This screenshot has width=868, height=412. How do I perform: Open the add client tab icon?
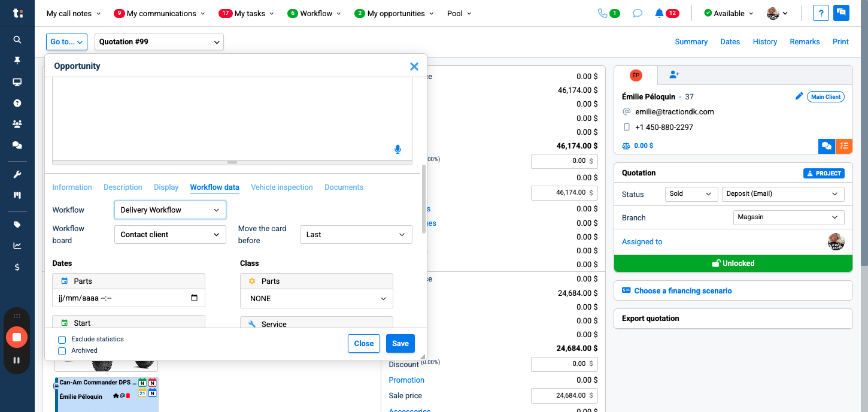point(674,75)
